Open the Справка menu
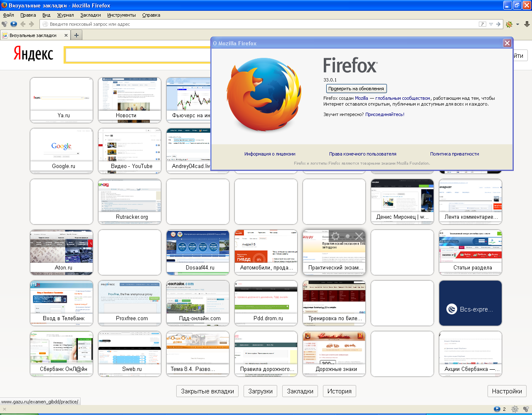This screenshot has height=415, width=532. coord(151,15)
